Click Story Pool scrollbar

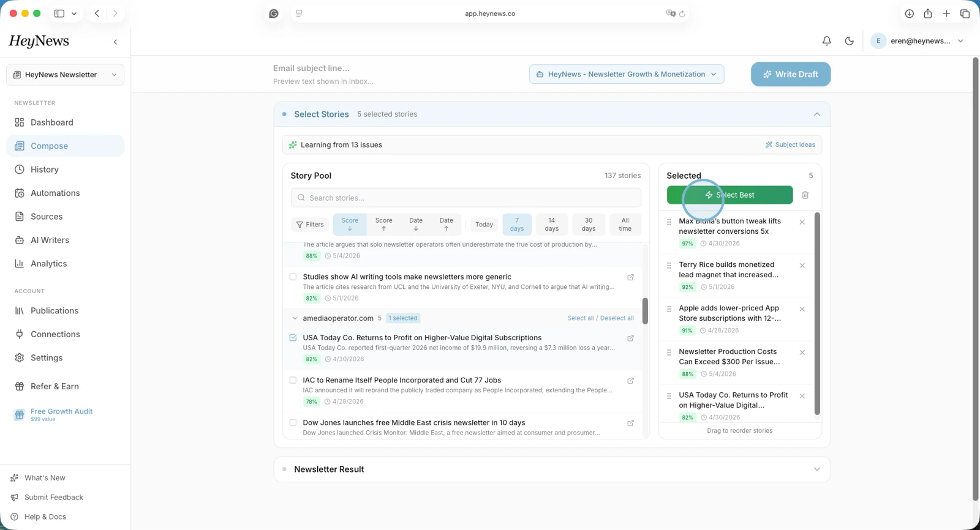(645, 311)
